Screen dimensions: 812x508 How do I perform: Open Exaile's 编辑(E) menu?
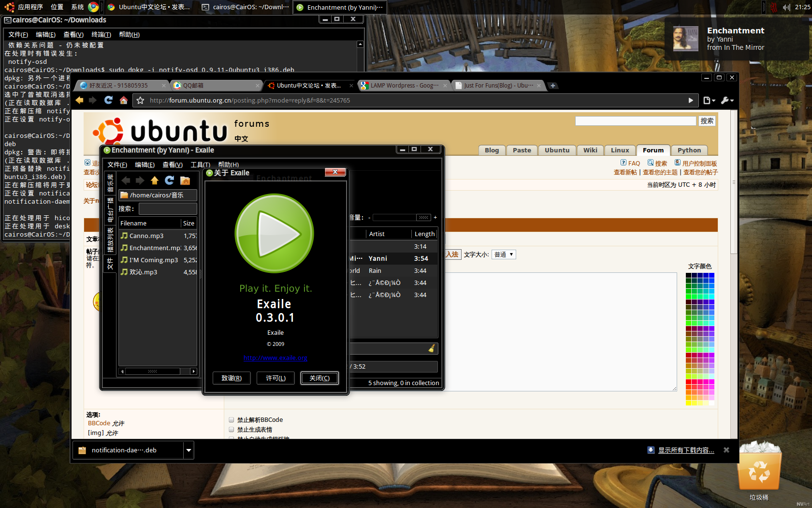tap(145, 164)
